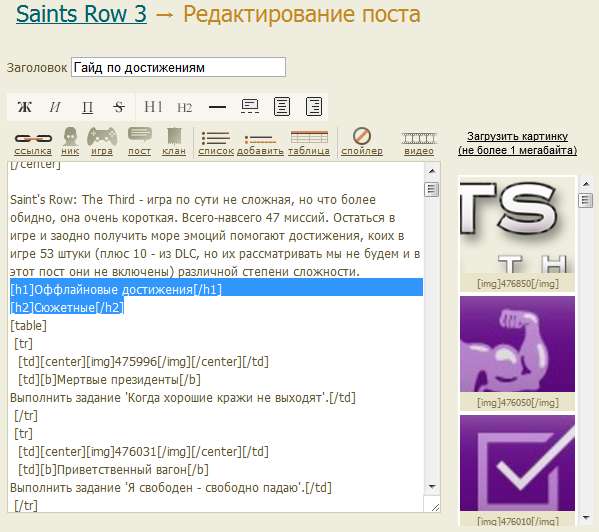Apply bold with the Ж button

click(x=25, y=107)
